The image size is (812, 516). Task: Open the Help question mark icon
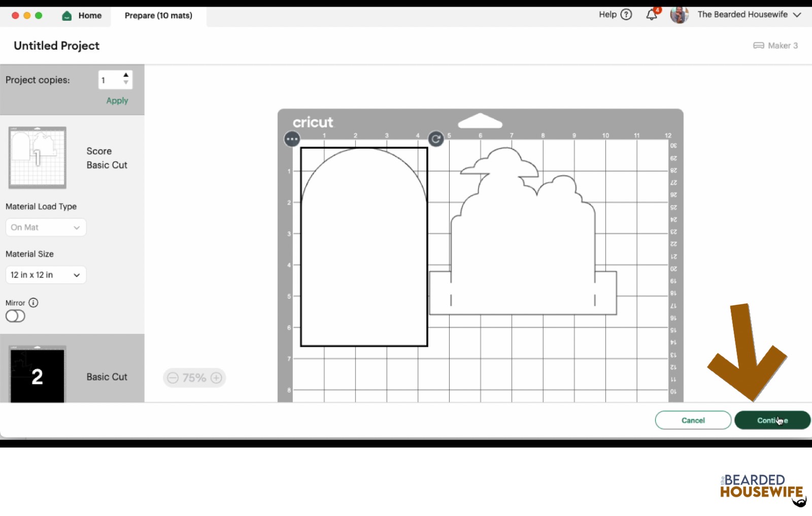627,15
